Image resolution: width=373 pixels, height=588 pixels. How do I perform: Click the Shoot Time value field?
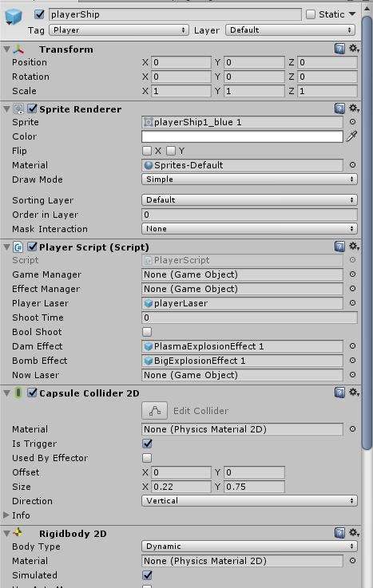point(249,318)
